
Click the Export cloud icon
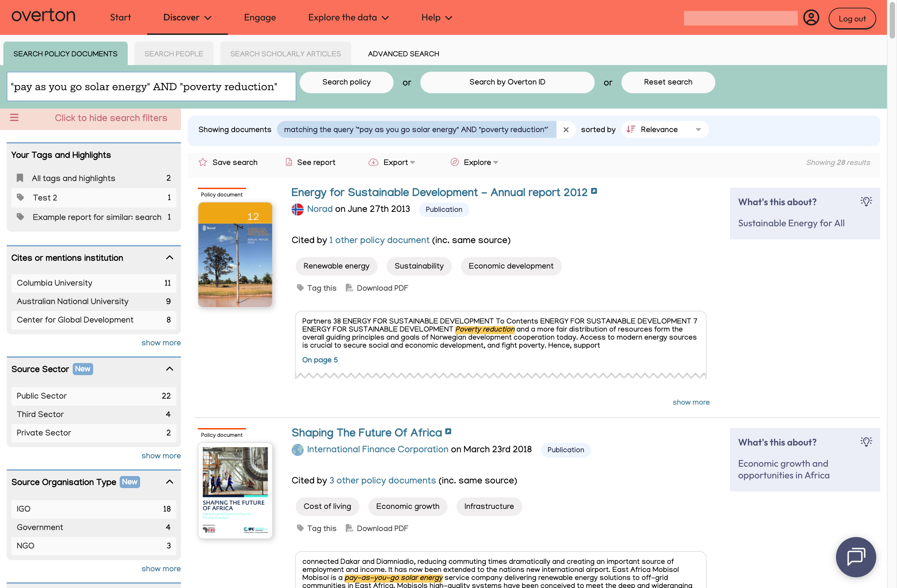[x=373, y=163]
